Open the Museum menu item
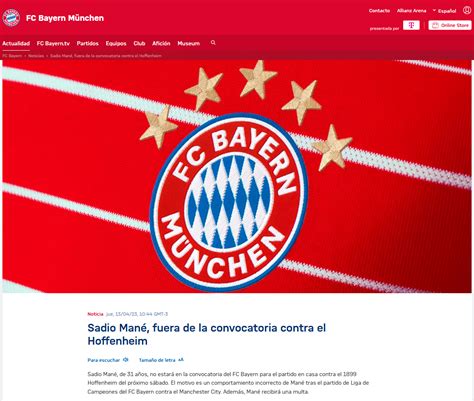 tap(189, 43)
